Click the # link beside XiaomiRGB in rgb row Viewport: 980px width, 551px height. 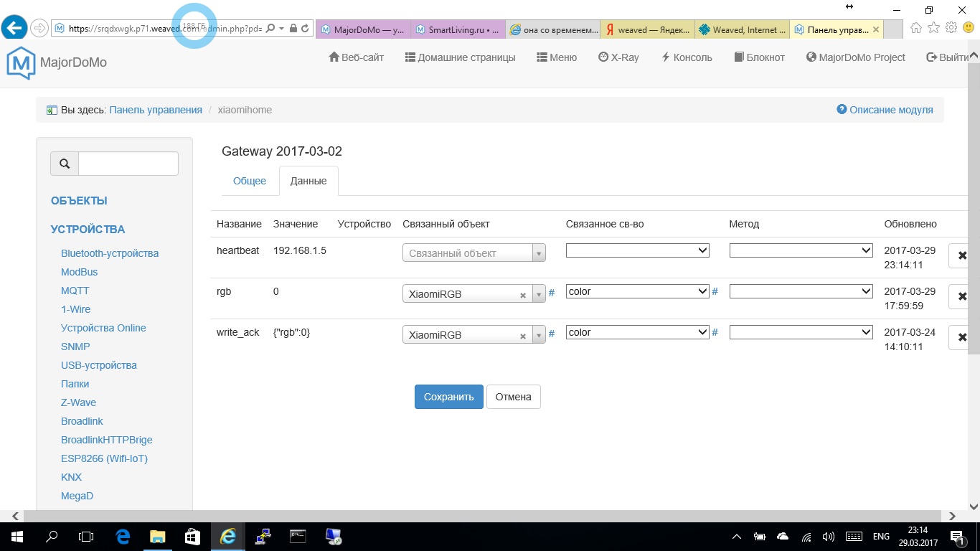(552, 293)
